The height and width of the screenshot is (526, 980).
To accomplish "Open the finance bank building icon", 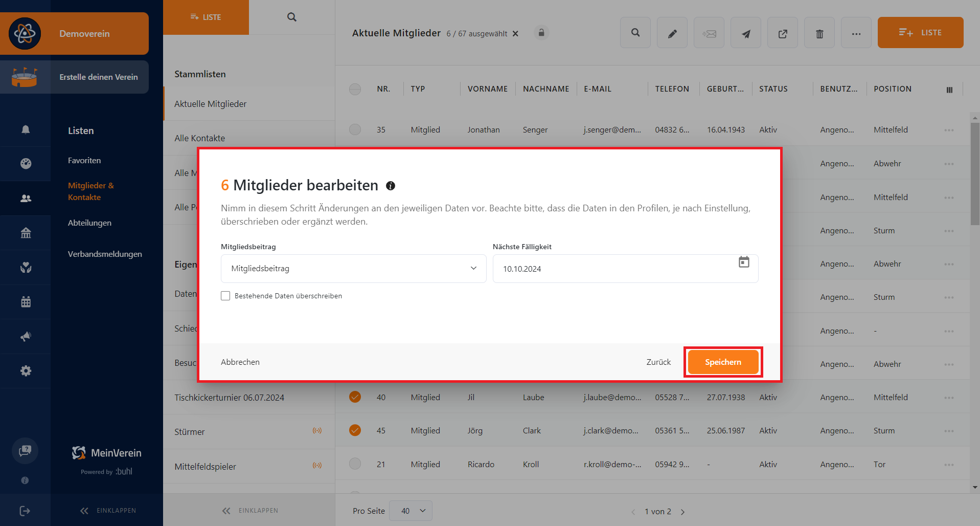I will click(x=26, y=233).
